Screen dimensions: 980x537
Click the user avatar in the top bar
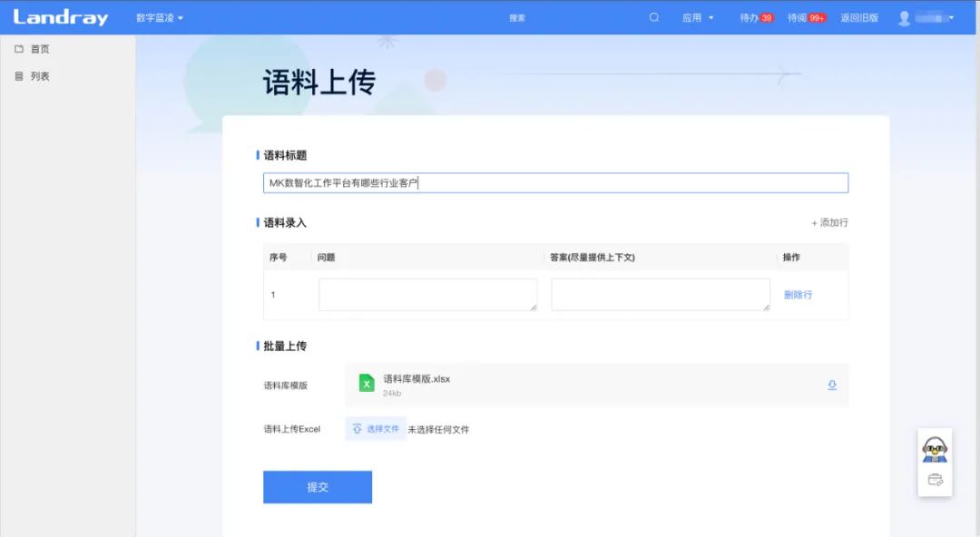point(904,16)
